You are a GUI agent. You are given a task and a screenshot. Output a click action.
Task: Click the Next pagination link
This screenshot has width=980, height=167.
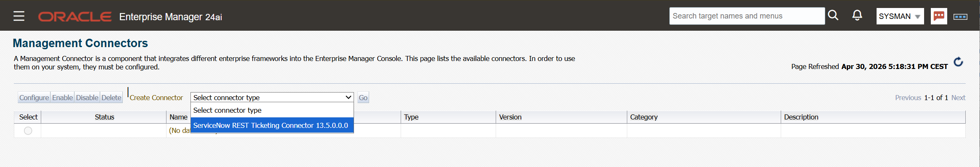coord(958,98)
